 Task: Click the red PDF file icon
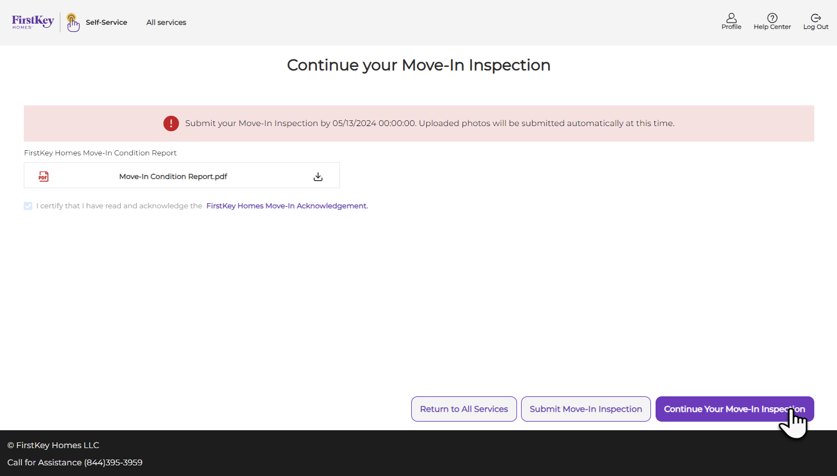tap(44, 176)
